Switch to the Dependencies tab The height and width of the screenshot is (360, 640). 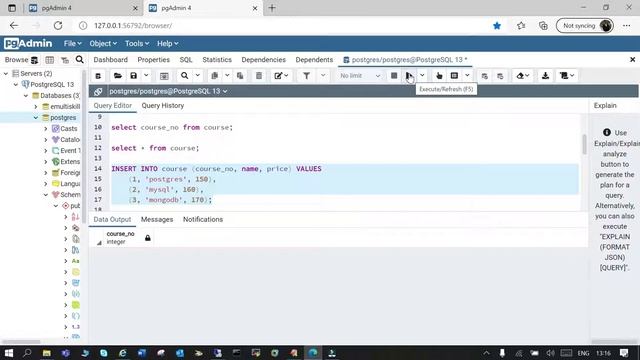pyautogui.click(x=264, y=60)
